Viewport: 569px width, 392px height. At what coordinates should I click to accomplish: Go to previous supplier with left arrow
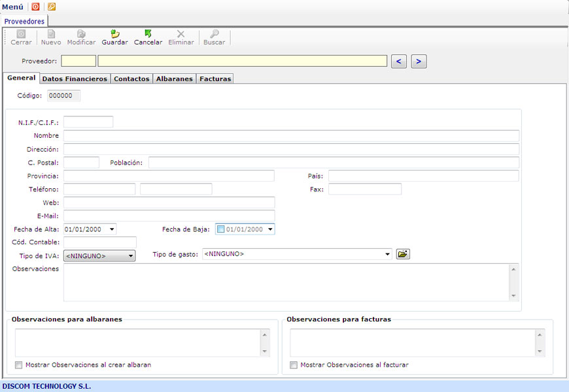coord(399,61)
